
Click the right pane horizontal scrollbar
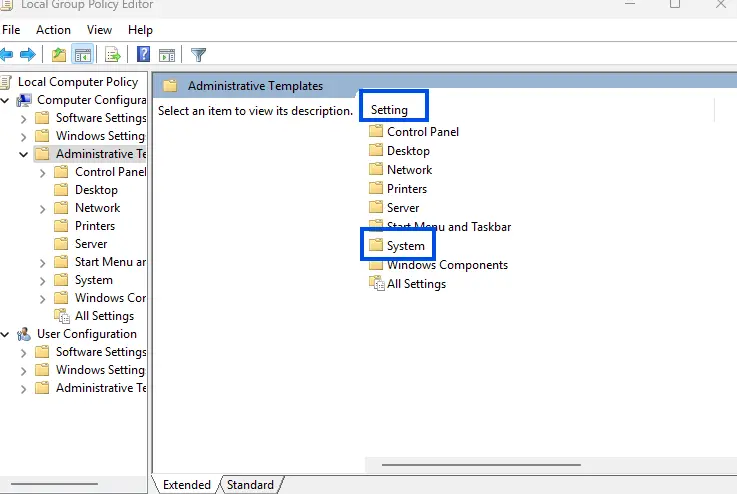(481, 465)
